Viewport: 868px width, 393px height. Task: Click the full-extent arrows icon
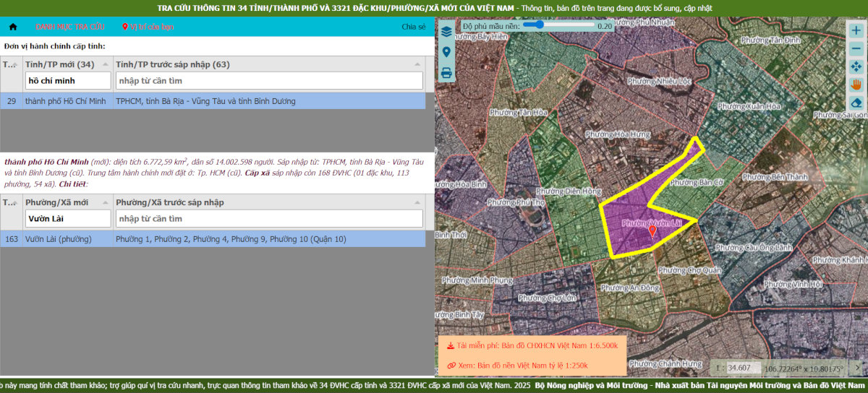856,66
